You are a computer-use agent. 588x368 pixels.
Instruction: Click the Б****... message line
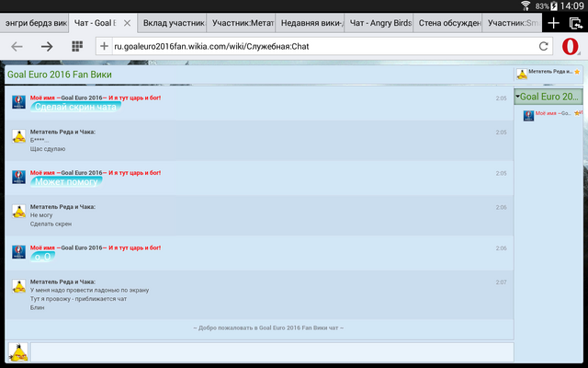(x=40, y=141)
